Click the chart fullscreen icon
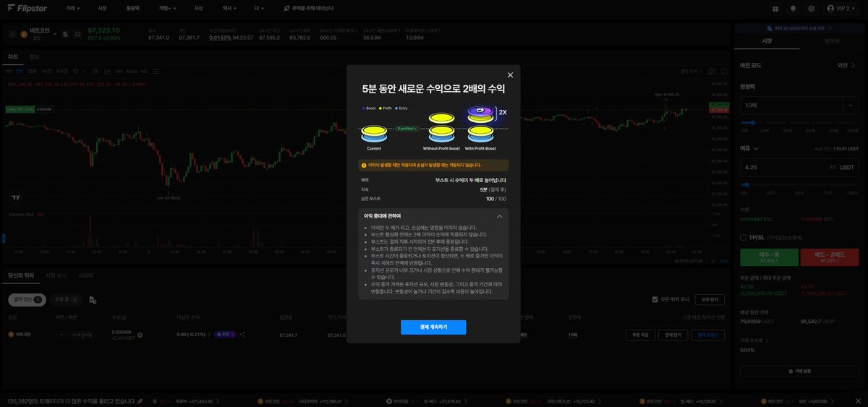The width and height of the screenshot is (868, 407). click(724, 72)
